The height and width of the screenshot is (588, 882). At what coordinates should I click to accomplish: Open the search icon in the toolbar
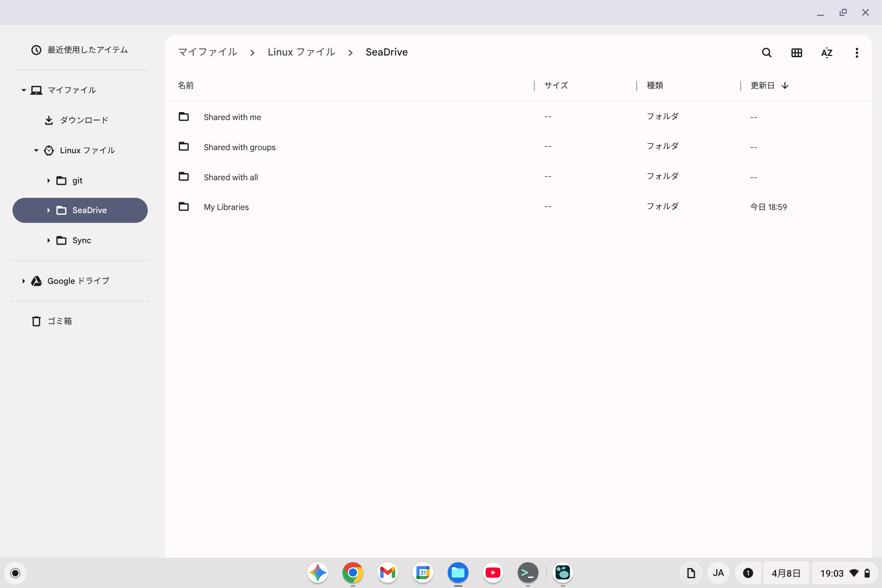point(767,53)
